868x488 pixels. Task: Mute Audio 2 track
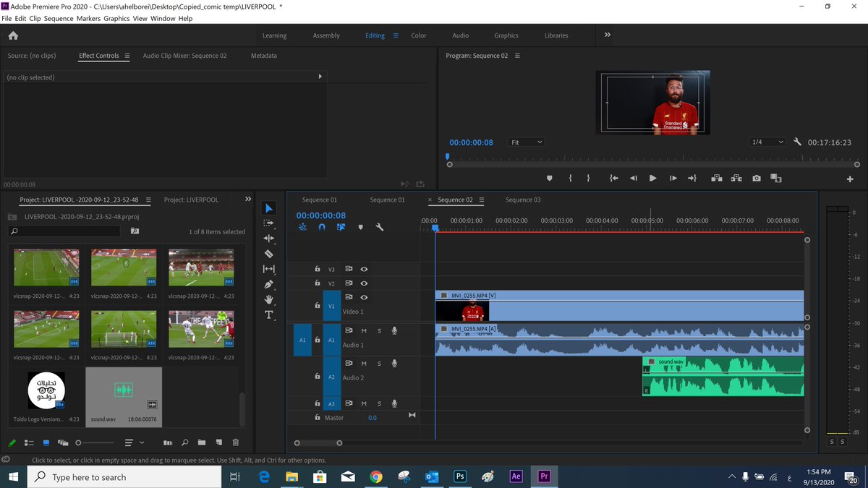[364, 364]
